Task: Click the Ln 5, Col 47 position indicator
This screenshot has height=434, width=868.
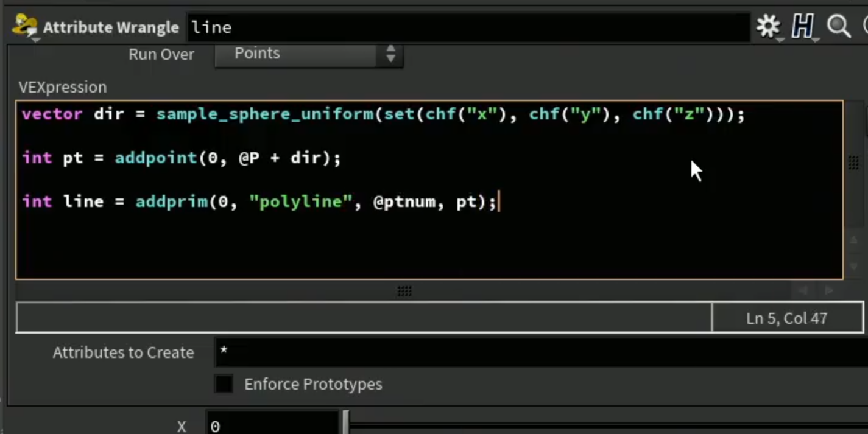Action: pyautogui.click(x=787, y=318)
